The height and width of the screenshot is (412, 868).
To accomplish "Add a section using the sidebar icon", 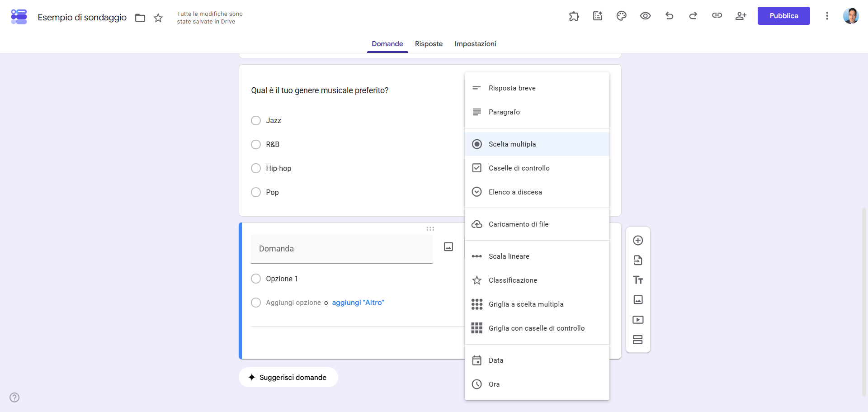I will tap(638, 340).
